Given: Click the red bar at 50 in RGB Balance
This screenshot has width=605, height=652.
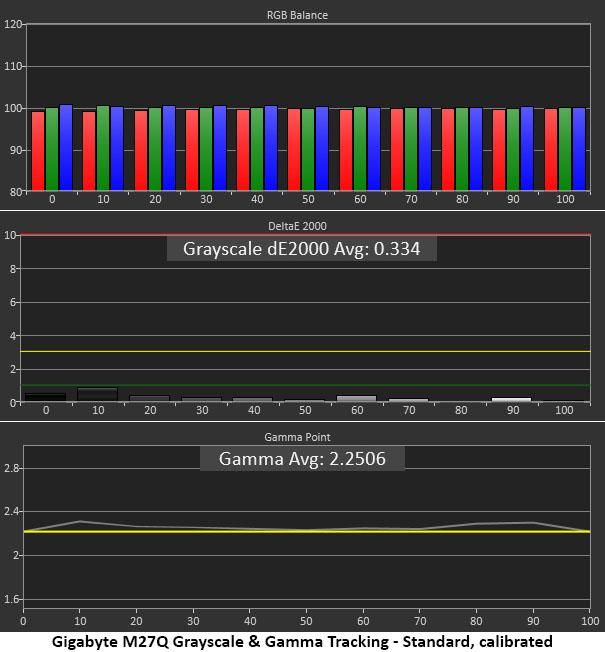Looking at the screenshot, I should [x=294, y=150].
